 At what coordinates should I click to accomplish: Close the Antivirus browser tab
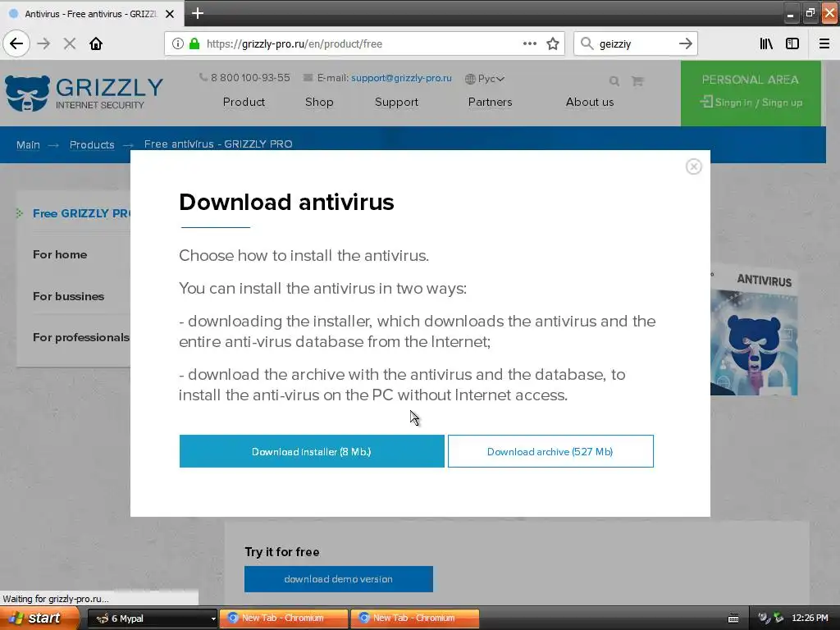170,14
